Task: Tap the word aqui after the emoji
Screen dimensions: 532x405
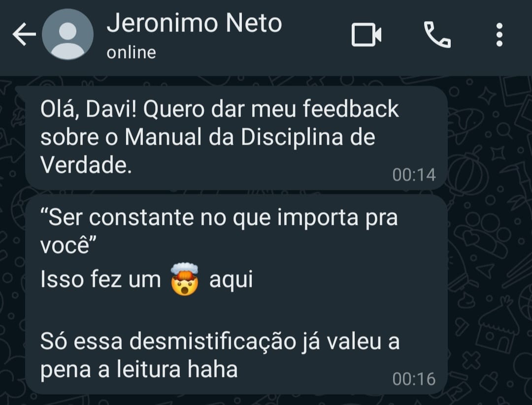Action: click(231, 280)
